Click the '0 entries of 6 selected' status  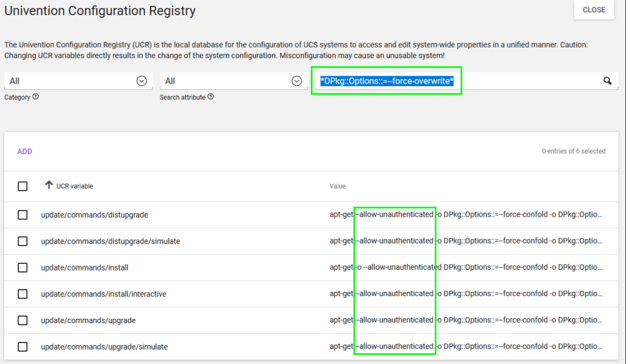[x=573, y=151]
